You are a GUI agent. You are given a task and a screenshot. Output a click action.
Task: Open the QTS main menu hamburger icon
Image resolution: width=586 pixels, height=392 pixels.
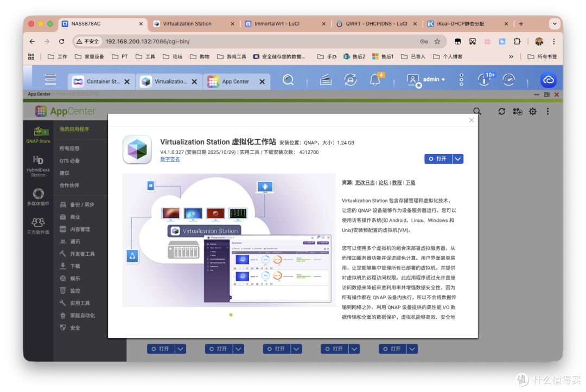tap(50, 80)
